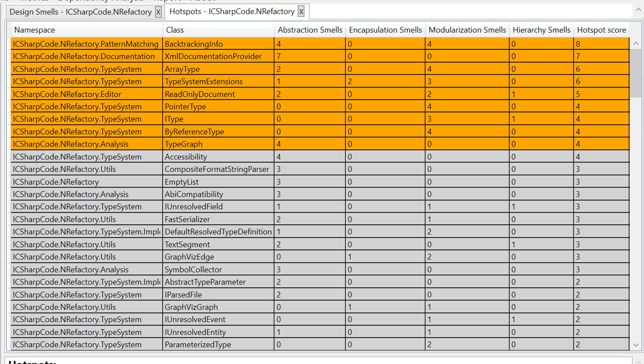Sort by Class column header
The width and height of the screenshot is (644, 364).
218,30
